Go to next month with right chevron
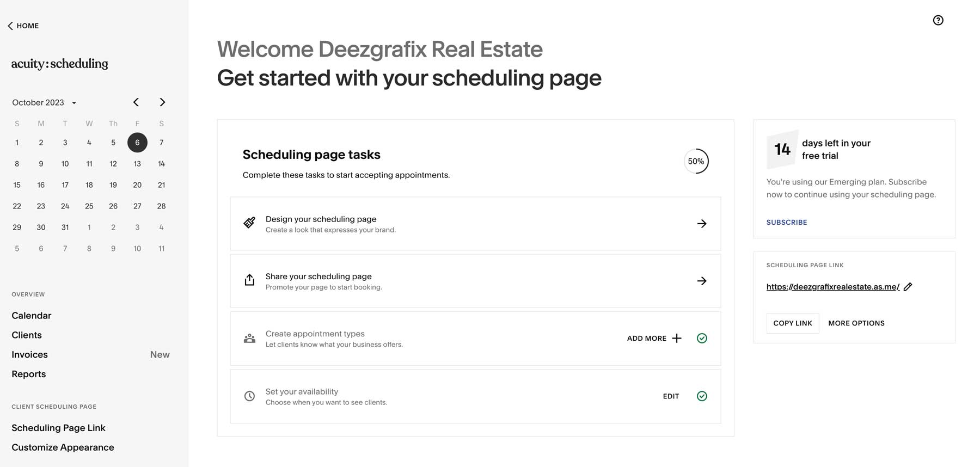 coord(162,102)
